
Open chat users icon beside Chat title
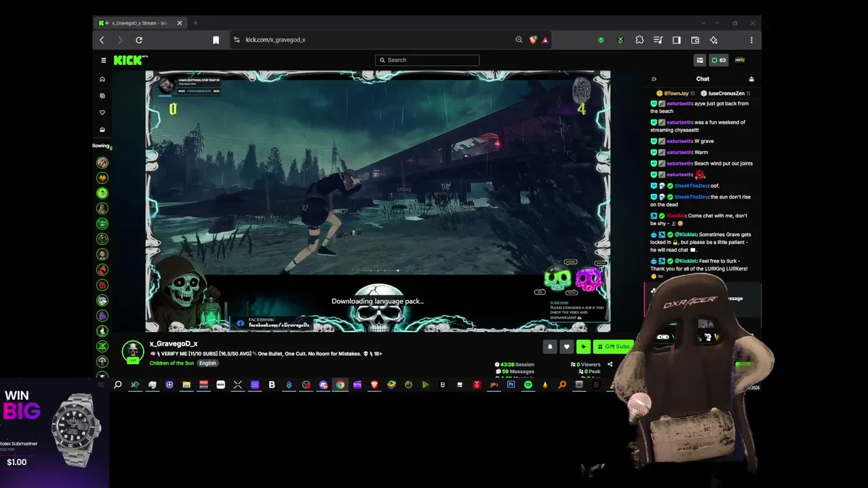tap(751, 79)
